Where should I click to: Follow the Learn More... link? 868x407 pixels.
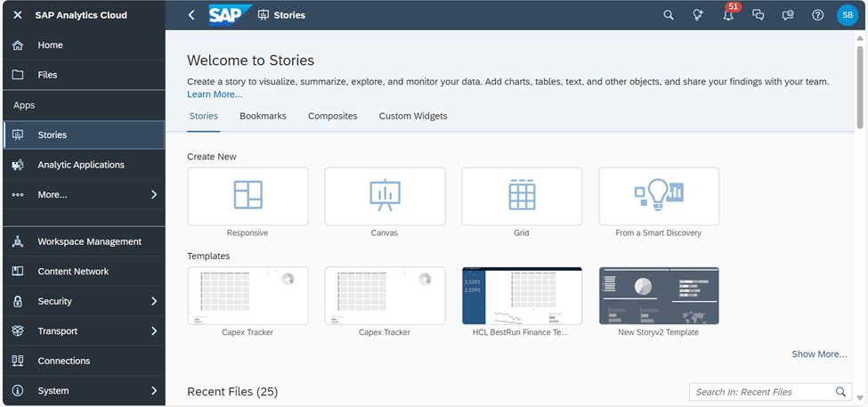point(215,94)
